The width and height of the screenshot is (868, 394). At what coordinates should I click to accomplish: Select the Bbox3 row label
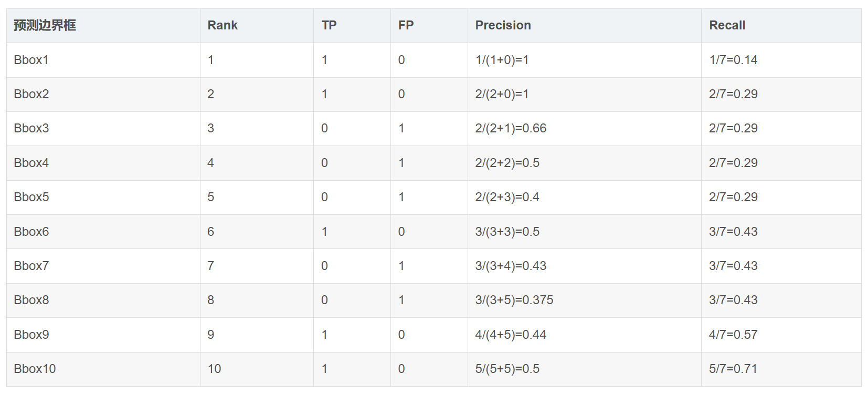[x=31, y=128]
